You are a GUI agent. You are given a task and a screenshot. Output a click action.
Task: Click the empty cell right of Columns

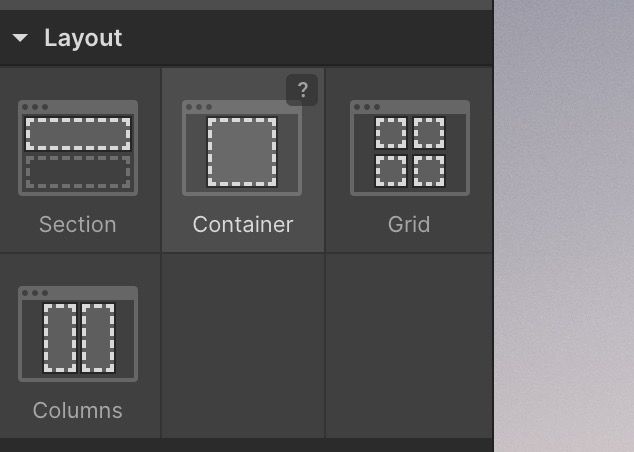tap(243, 346)
